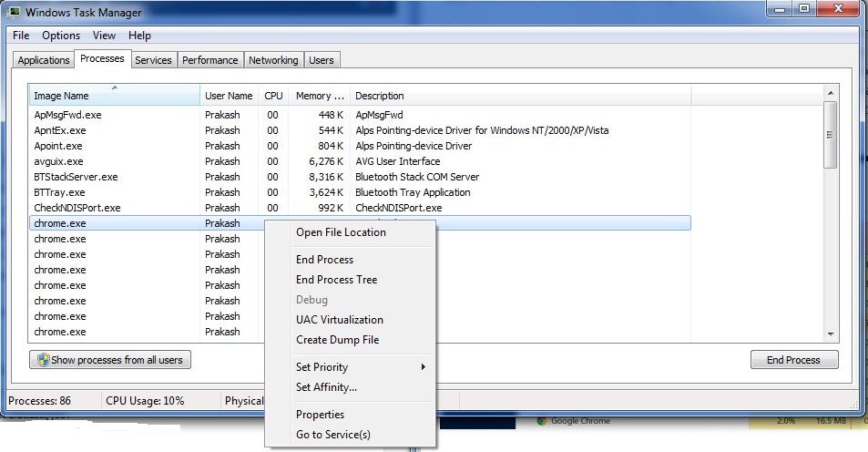Click UAC Virtualization menu entry
This screenshot has height=452, width=868.
(351, 320)
